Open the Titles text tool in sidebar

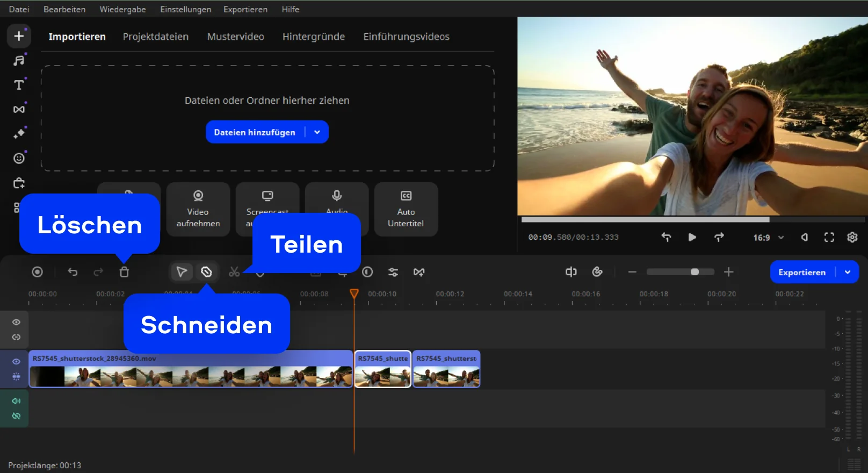(19, 85)
